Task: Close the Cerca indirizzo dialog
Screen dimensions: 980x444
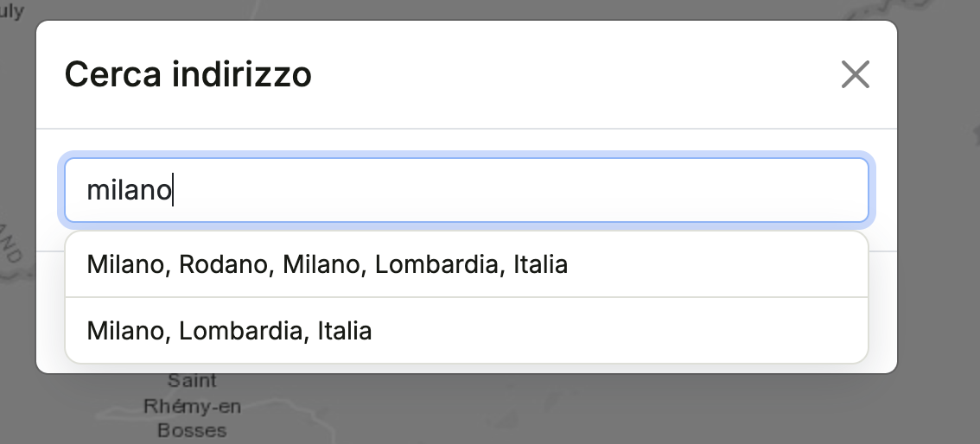Action: tap(855, 74)
